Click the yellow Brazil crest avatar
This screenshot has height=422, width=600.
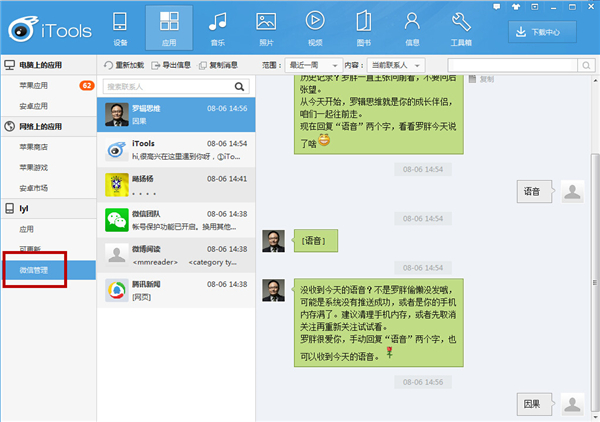click(117, 185)
